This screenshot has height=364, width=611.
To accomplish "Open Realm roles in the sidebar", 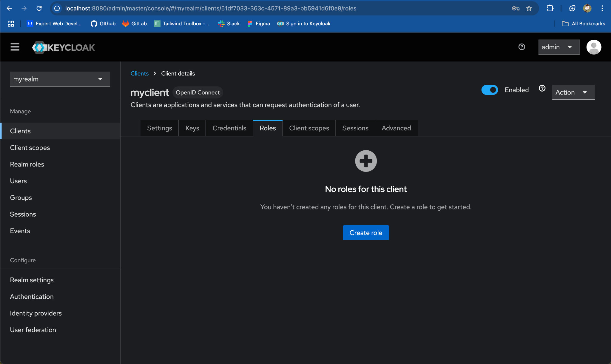I will pos(27,164).
